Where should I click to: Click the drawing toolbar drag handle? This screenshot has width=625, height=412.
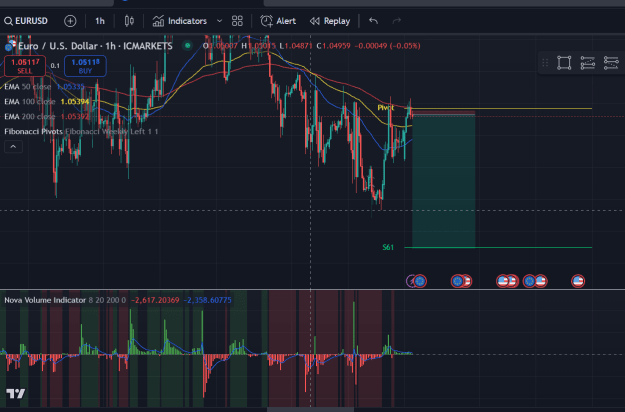(x=545, y=63)
